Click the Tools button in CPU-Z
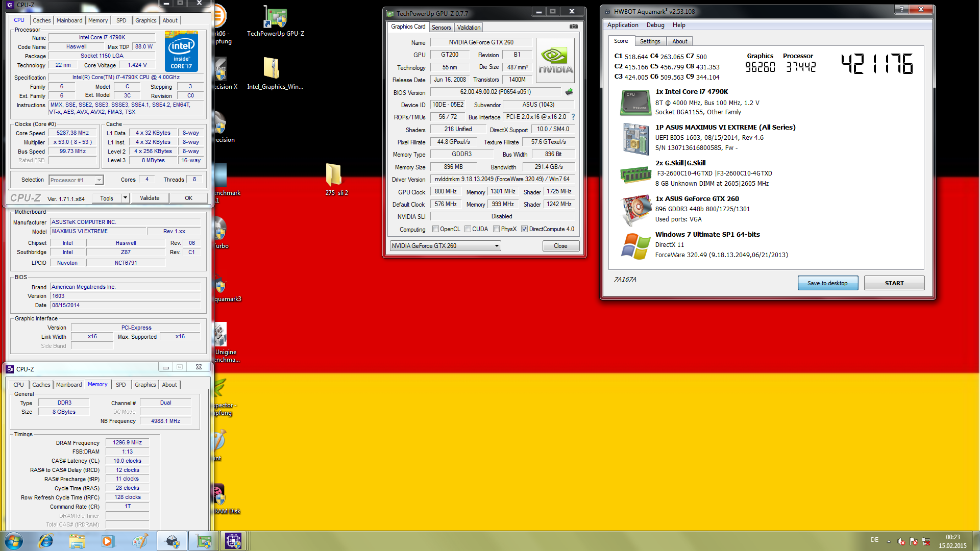The height and width of the screenshot is (551, 980). tap(107, 198)
